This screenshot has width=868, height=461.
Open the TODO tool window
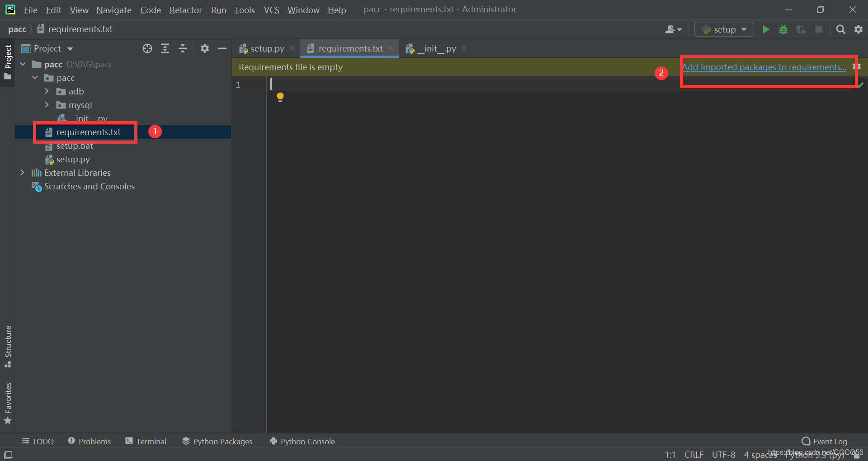[x=38, y=441]
